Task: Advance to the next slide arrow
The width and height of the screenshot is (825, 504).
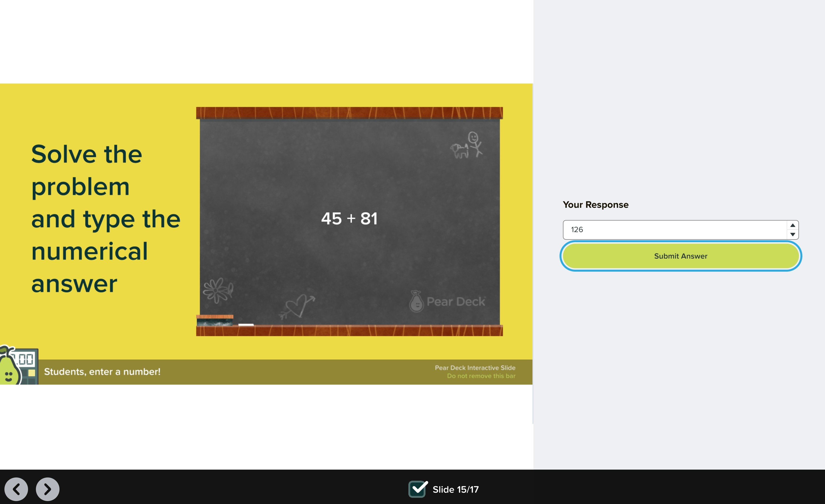Action: tap(47, 489)
